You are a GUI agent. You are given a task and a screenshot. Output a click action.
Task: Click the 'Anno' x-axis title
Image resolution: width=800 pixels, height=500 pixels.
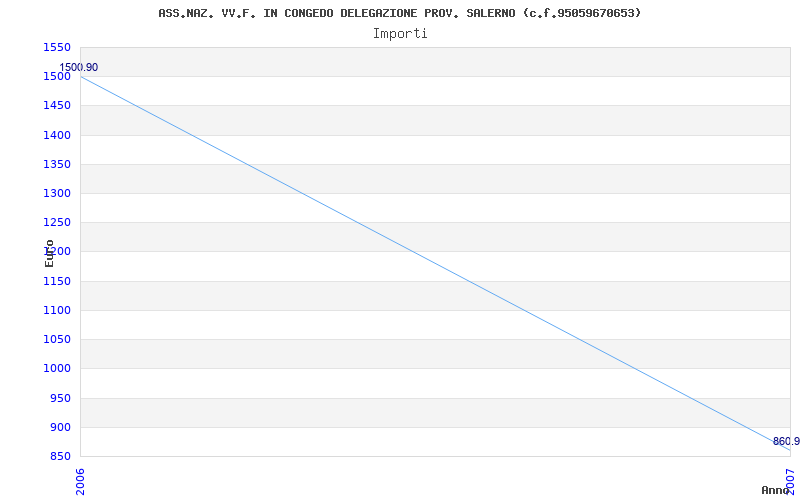point(775,490)
